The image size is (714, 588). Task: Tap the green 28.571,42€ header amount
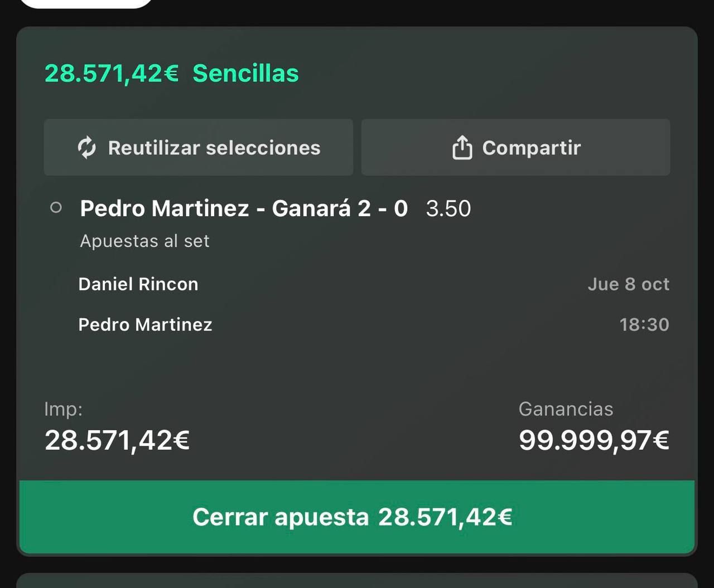pos(112,74)
